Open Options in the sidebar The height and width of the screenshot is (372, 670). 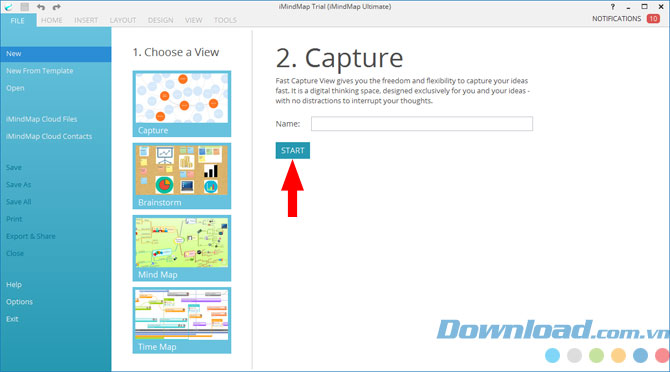pyautogui.click(x=19, y=302)
